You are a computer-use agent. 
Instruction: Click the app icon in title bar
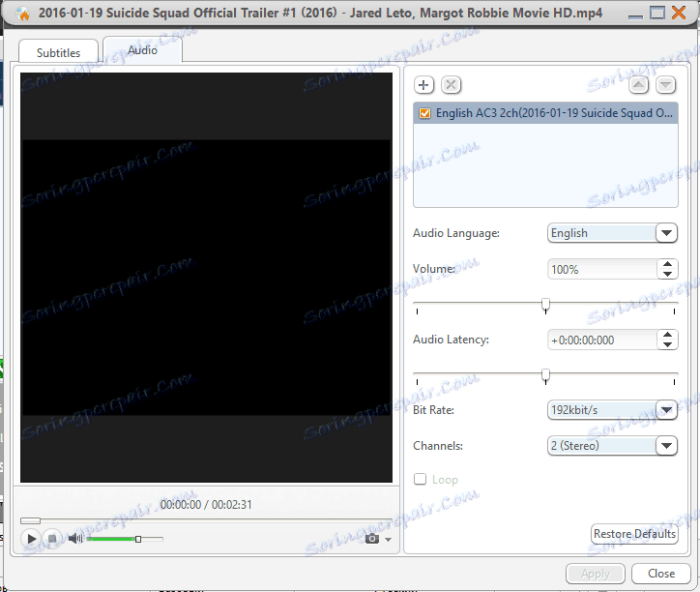click(23, 14)
